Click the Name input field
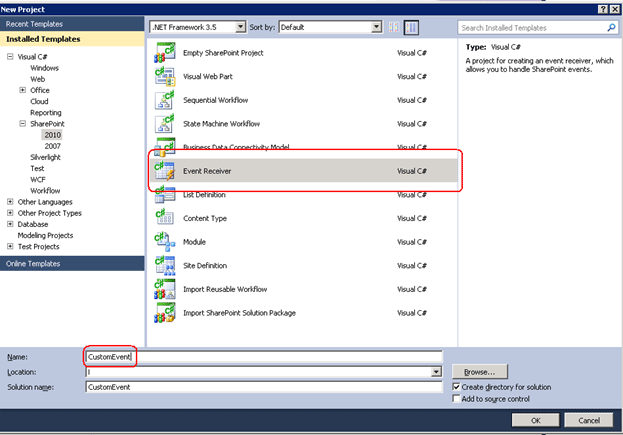The image size is (623, 435). 264,357
